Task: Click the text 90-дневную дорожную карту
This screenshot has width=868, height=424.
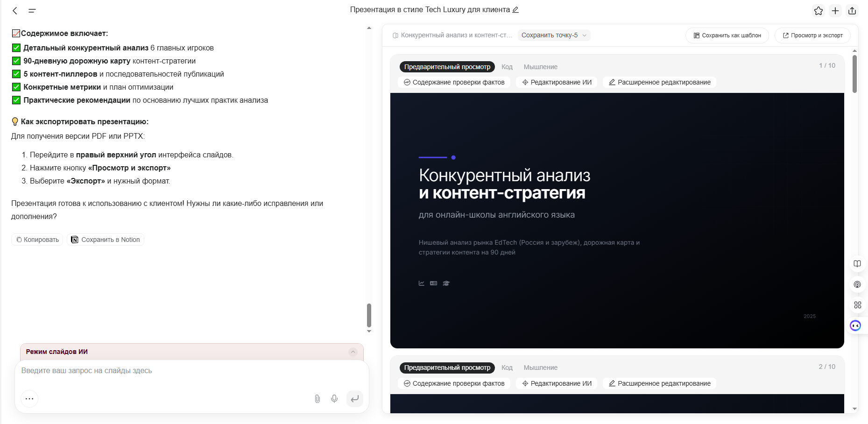Action: coord(77,61)
